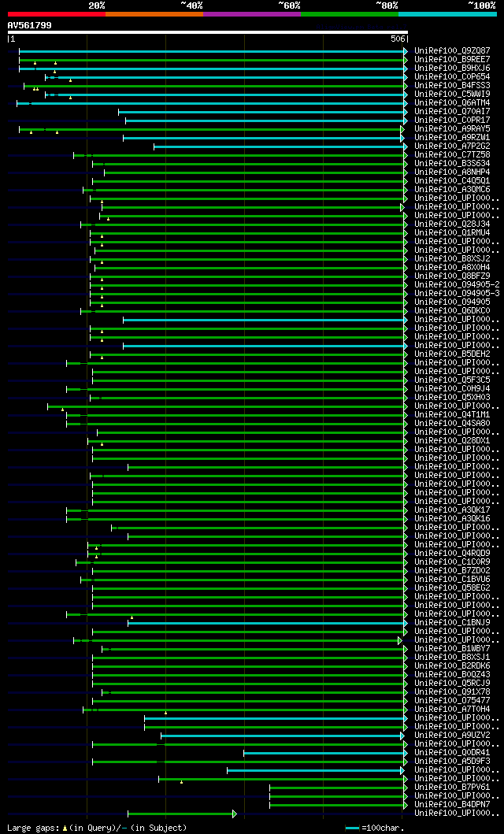Select the UniRef100_Q5RCJ9 label

(x=453, y=684)
